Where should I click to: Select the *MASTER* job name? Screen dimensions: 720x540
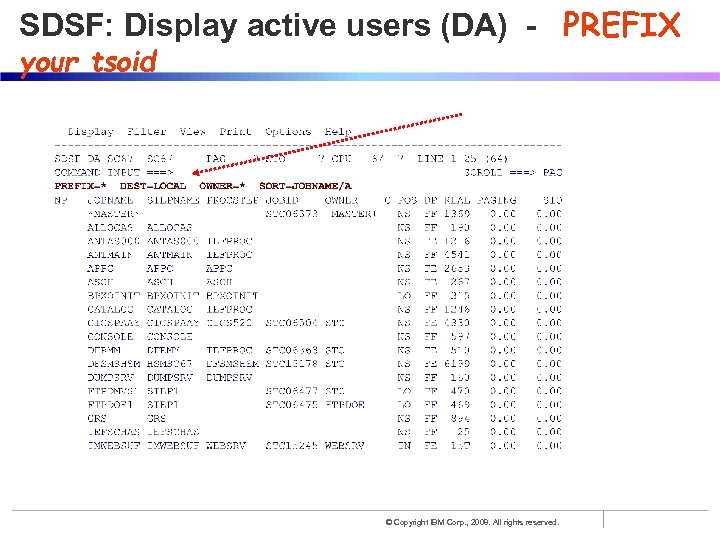tap(113, 214)
